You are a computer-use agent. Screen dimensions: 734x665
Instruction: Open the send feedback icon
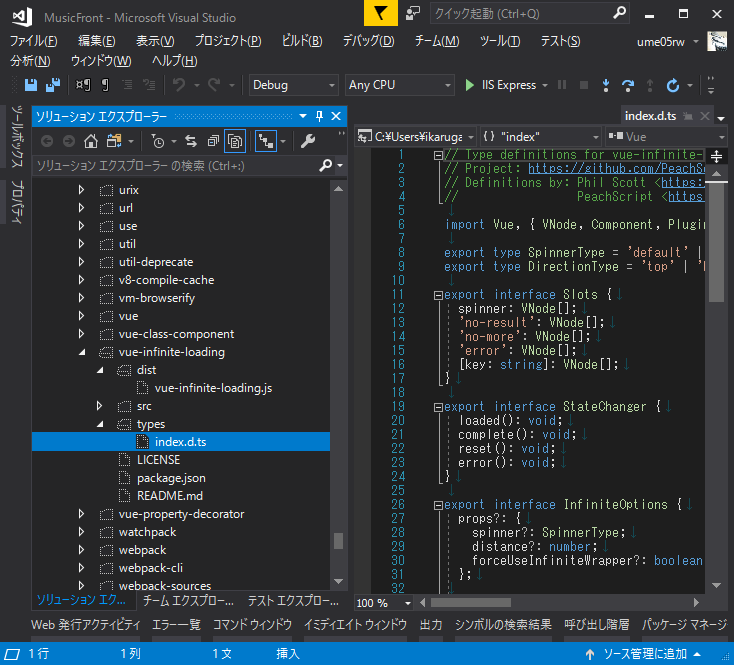pos(412,13)
